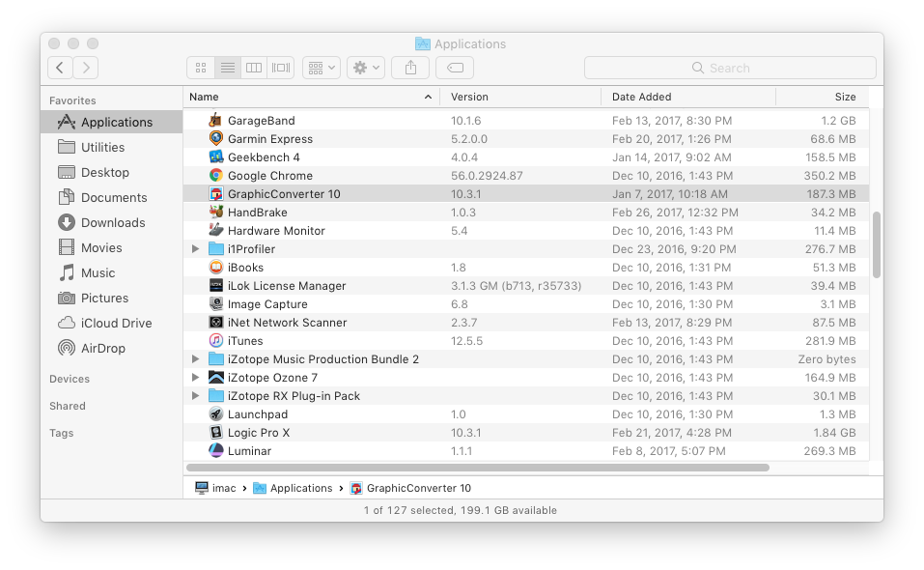Click the HandBrake app icon
924x570 pixels.
pyautogui.click(x=216, y=213)
